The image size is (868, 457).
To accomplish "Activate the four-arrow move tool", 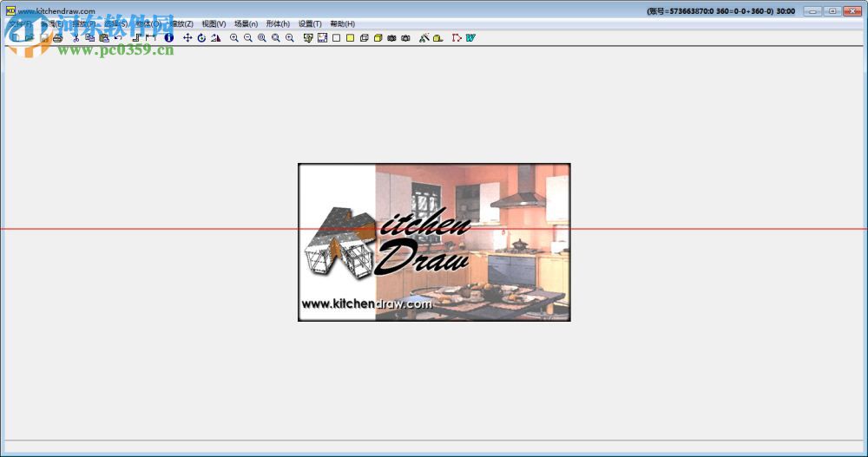I will click(187, 37).
